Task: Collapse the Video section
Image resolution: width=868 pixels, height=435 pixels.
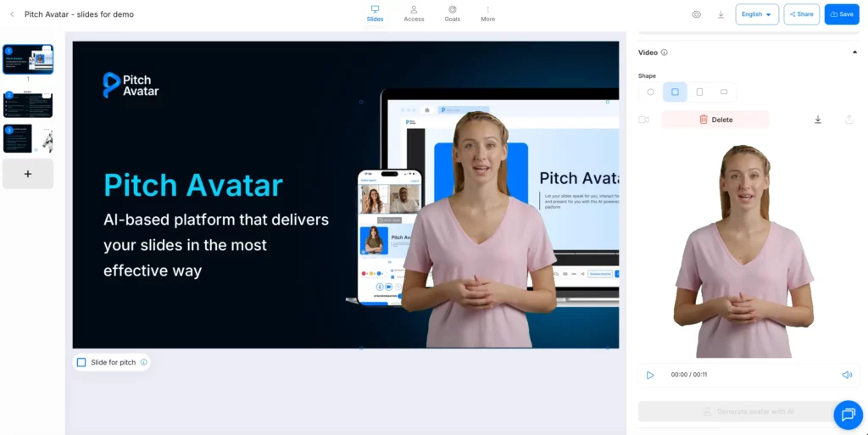Action: pyautogui.click(x=854, y=53)
